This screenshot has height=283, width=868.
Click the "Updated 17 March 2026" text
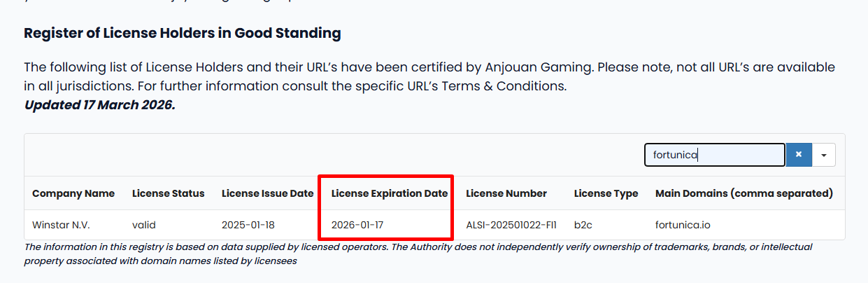(99, 106)
